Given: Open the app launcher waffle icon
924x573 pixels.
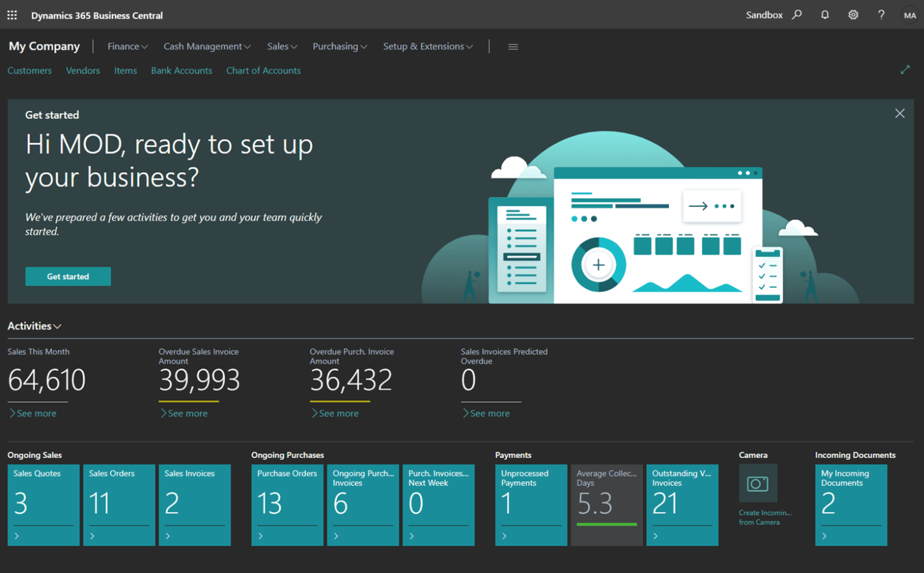Looking at the screenshot, I should pos(12,15).
